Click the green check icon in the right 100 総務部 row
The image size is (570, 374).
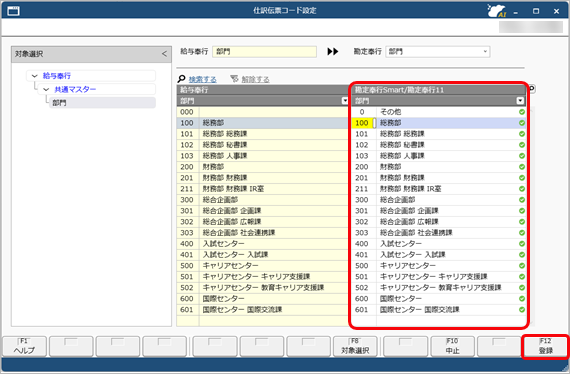tap(522, 123)
